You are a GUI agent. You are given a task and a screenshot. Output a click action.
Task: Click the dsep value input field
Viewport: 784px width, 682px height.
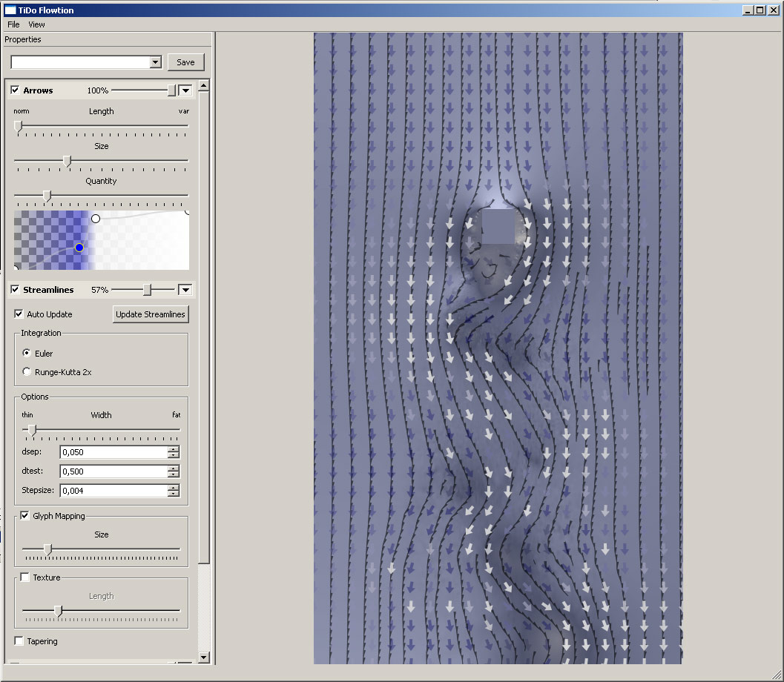[113, 452]
